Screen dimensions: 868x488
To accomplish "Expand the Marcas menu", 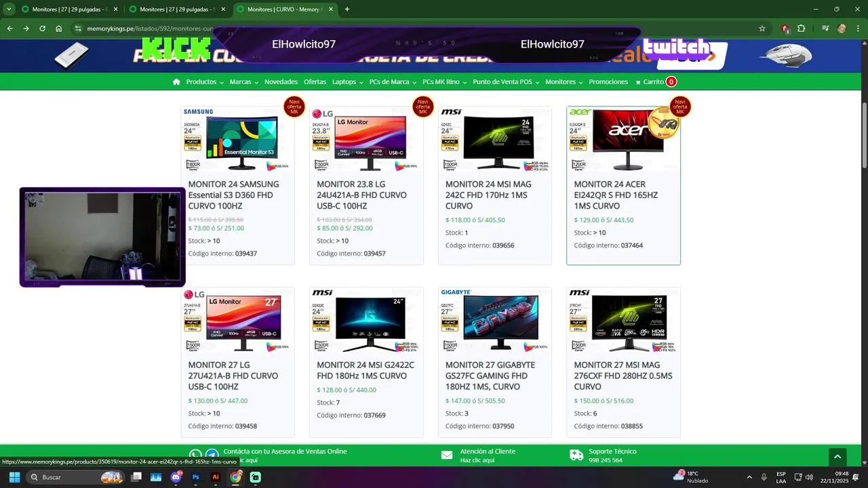I will pos(244,81).
